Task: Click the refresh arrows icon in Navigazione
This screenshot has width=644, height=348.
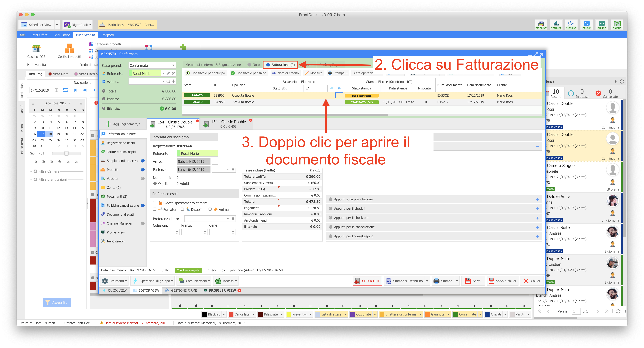Action: click(x=65, y=90)
